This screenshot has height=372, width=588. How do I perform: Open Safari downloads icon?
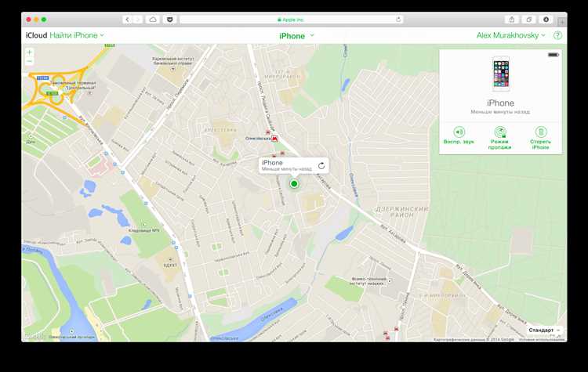point(546,20)
